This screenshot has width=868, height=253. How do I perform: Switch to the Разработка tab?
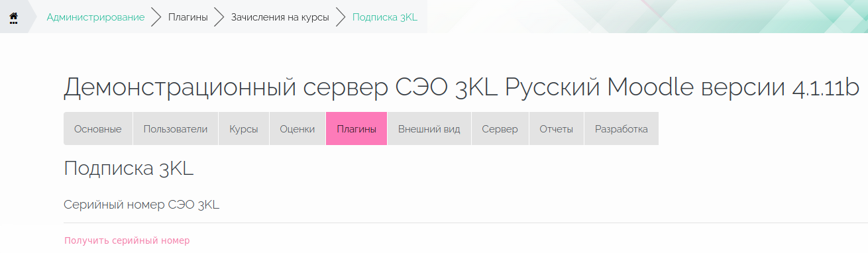point(621,129)
